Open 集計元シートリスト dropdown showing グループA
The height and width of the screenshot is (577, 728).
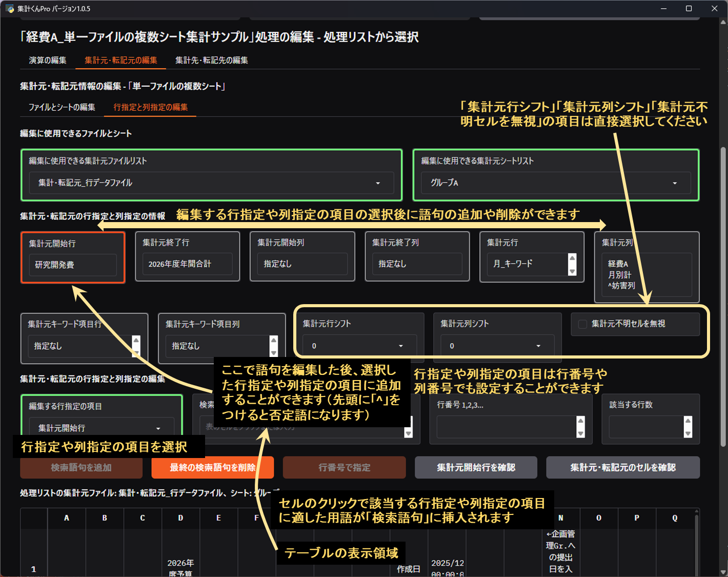(x=556, y=183)
